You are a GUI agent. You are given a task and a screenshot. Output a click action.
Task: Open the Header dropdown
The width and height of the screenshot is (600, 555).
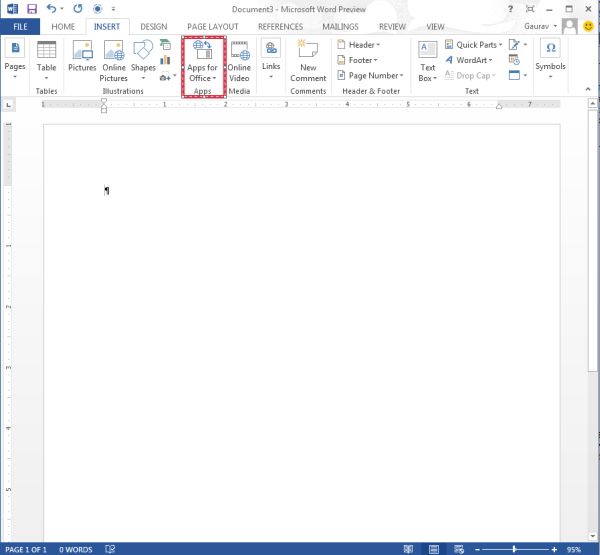[x=359, y=45]
